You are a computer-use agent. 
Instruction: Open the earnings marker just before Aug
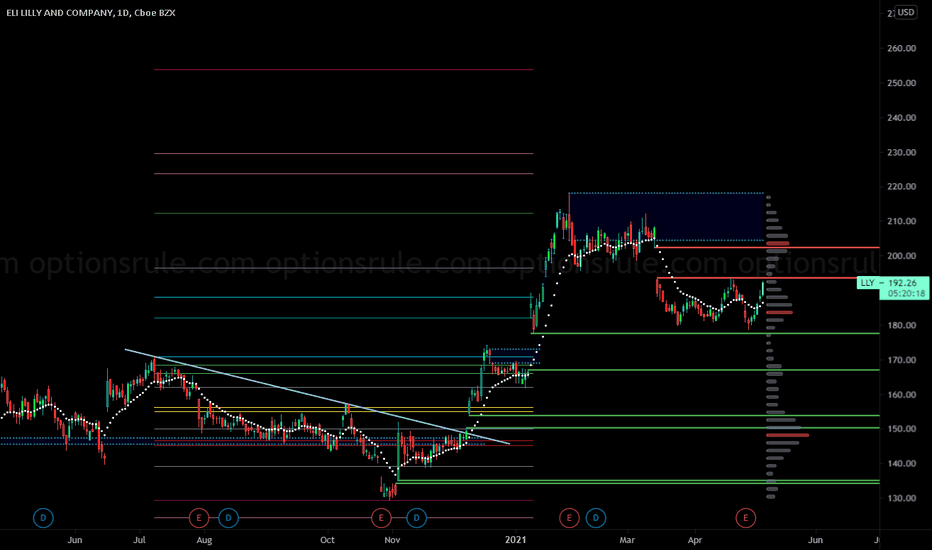click(199, 518)
